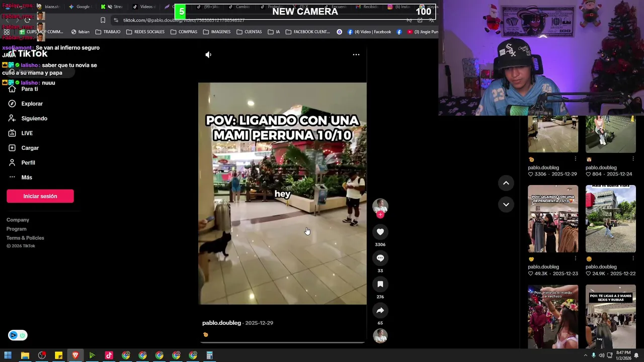Open the FACEBOOK CUENT... bookmarks folder
The width and height of the screenshot is (644, 362).
pos(307,32)
